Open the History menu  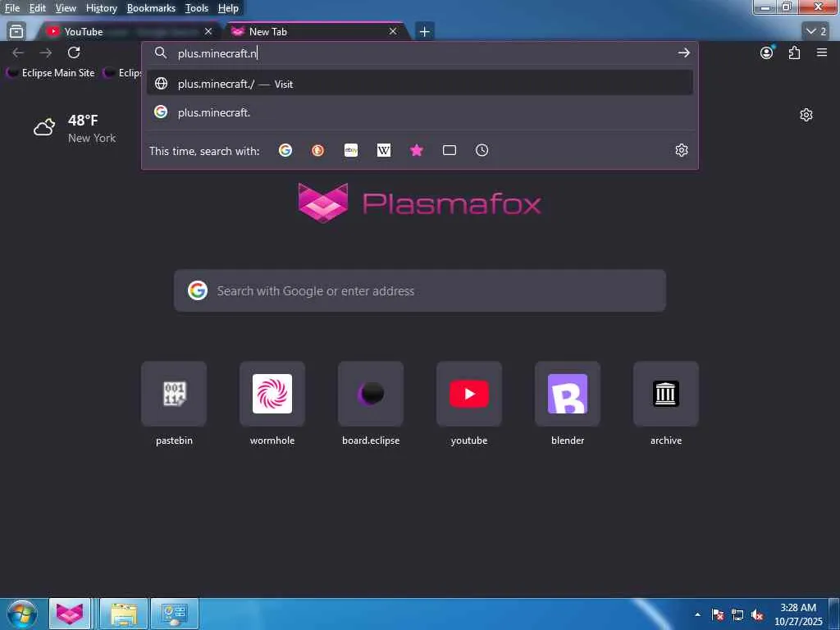point(101,8)
